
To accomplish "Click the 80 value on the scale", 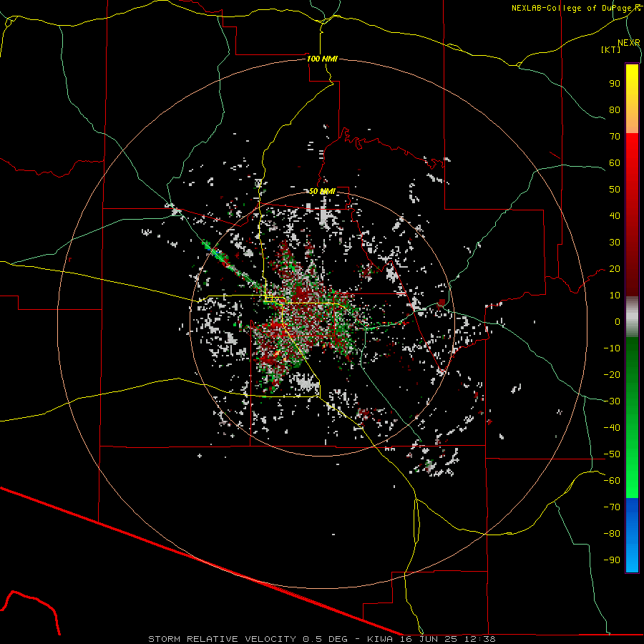I will point(615,110).
